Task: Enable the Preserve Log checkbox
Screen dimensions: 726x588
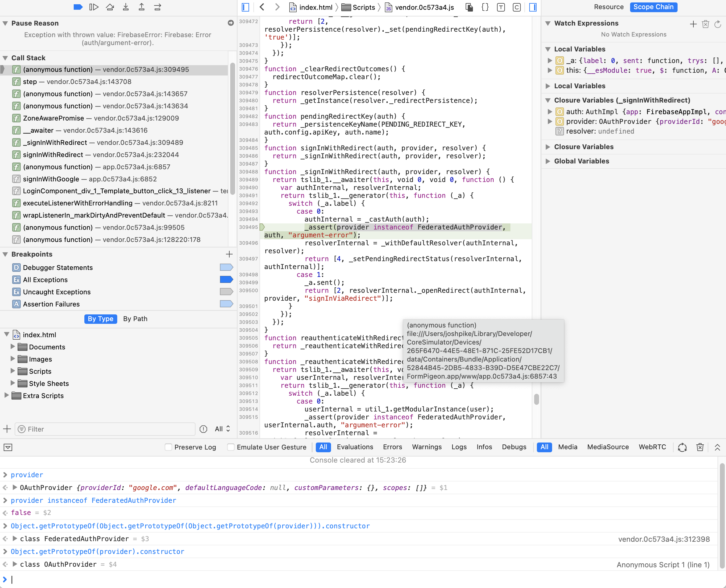Action: coord(168,447)
